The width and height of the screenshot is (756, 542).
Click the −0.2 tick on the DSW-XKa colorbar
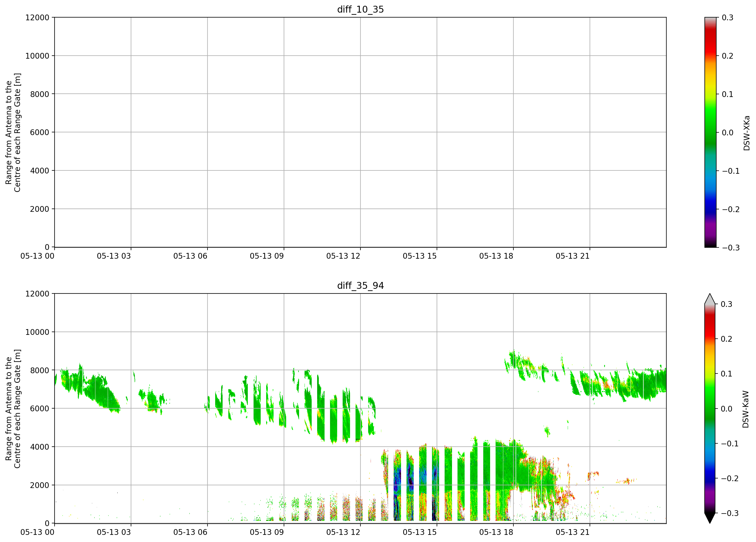click(x=731, y=210)
